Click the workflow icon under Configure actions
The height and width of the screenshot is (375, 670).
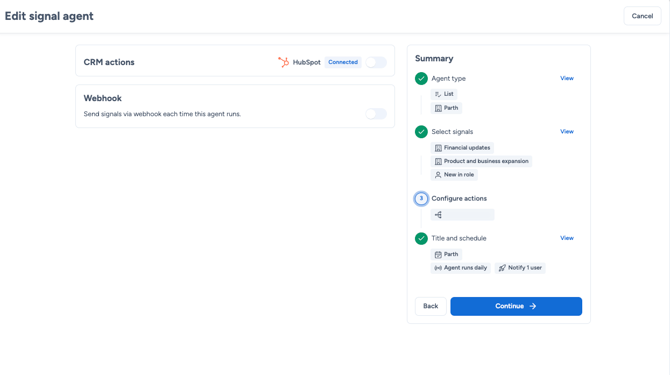tap(438, 215)
